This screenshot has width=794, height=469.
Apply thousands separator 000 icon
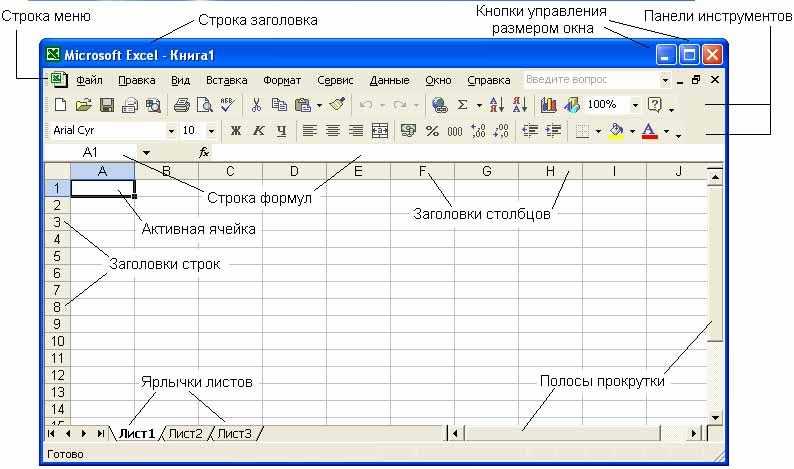click(x=455, y=132)
